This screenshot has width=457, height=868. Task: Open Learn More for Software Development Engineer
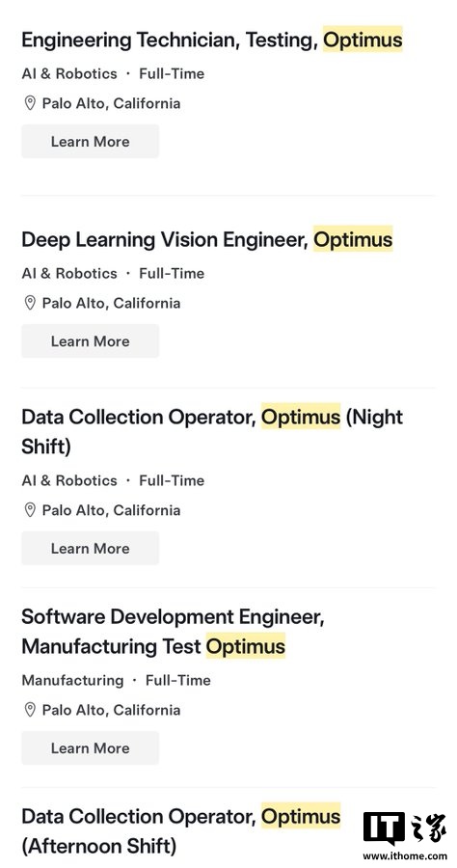[91, 748]
